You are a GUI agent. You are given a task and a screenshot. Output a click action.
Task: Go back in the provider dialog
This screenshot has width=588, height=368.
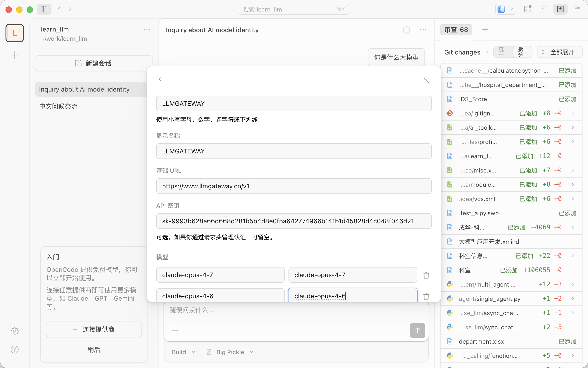[x=161, y=79]
